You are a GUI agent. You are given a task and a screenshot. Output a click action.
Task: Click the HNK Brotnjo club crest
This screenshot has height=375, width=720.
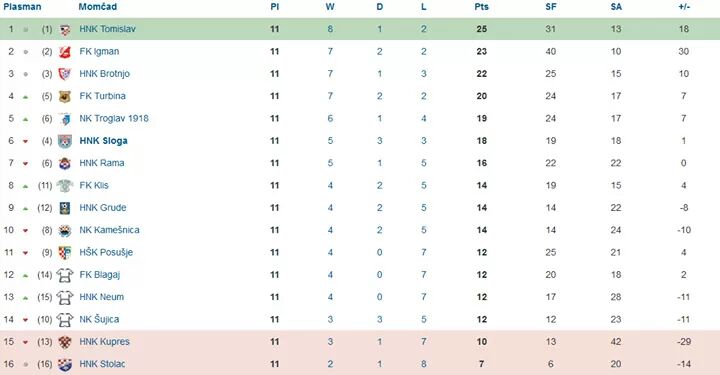pyautogui.click(x=65, y=74)
